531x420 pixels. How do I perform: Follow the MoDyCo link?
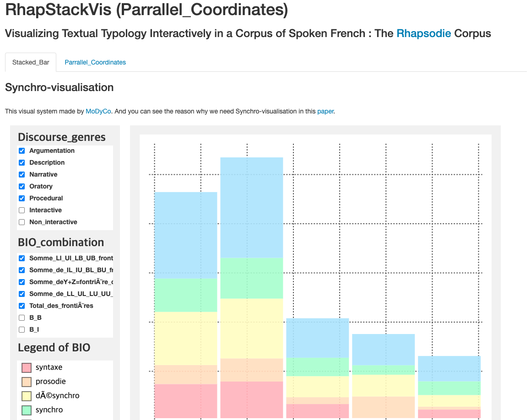pyautogui.click(x=98, y=111)
